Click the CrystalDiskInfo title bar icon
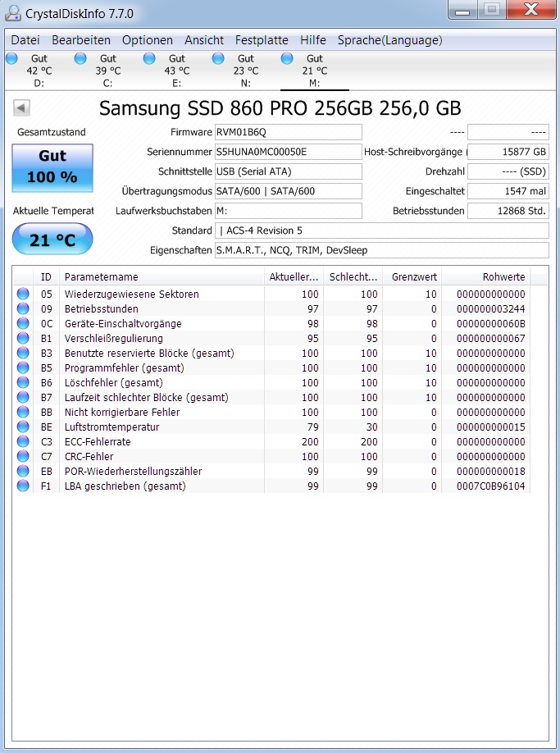This screenshot has width=560, height=753. coord(12,13)
